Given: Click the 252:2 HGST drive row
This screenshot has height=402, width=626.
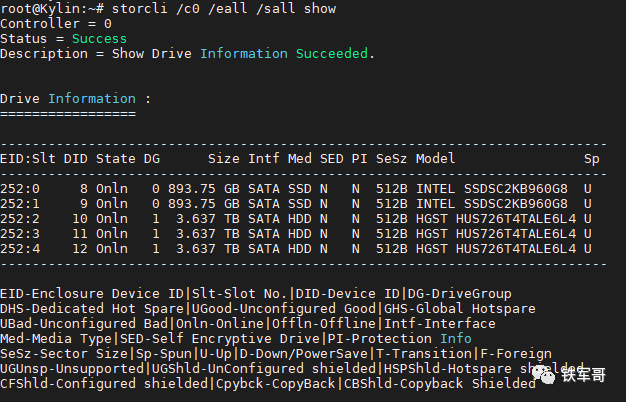Looking at the screenshot, I should [435, 218].
